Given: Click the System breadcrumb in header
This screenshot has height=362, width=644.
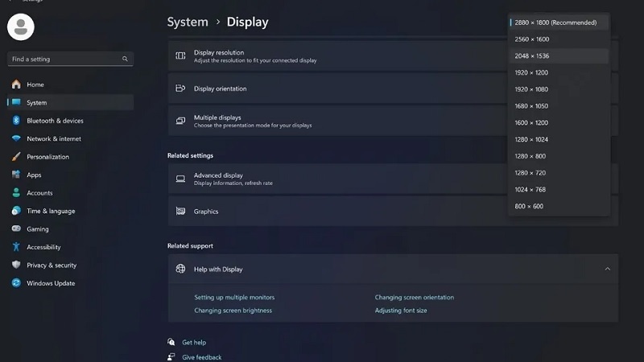Looking at the screenshot, I should [x=188, y=22].
